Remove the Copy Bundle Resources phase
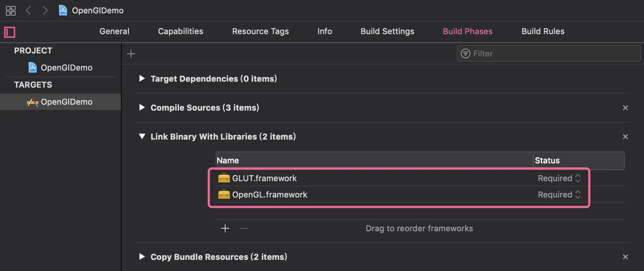Image resolution: width=644 pixels, height=271 pixels. [625, 257]
